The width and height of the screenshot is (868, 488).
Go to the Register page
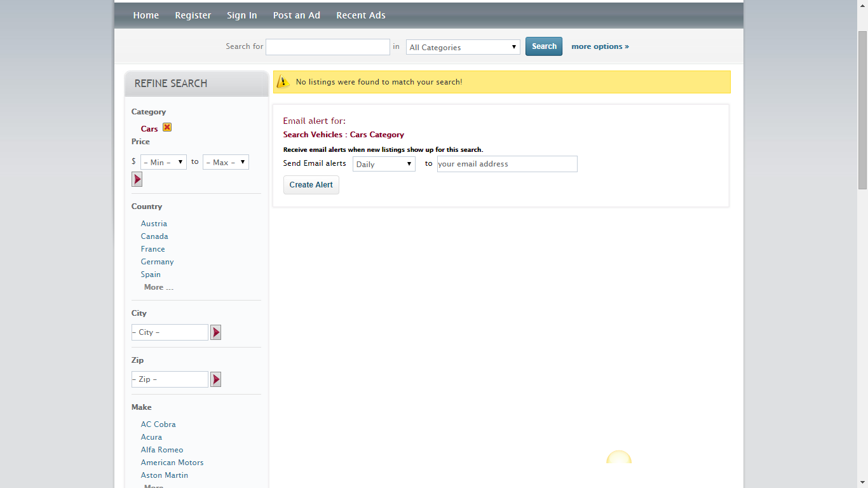[193, 15]
